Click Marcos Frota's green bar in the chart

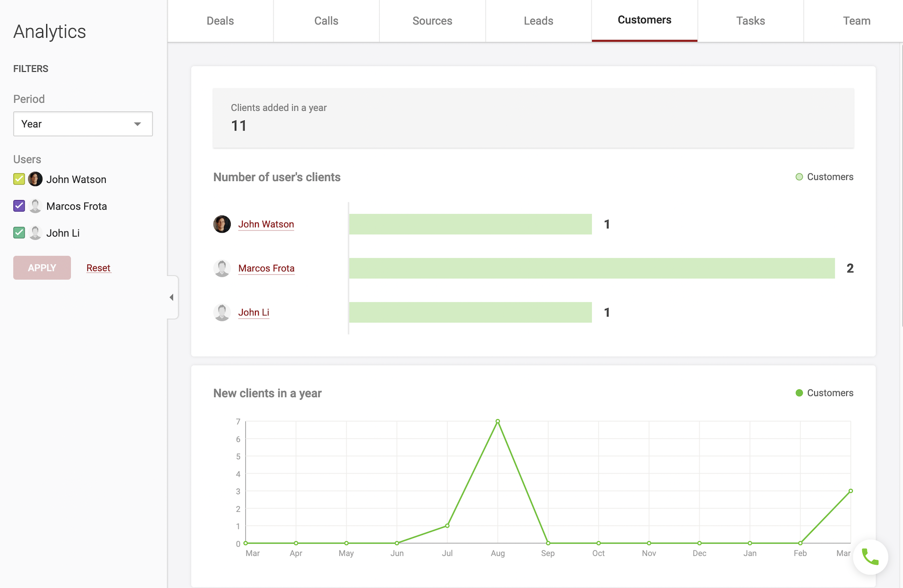[x=591, y=268]
